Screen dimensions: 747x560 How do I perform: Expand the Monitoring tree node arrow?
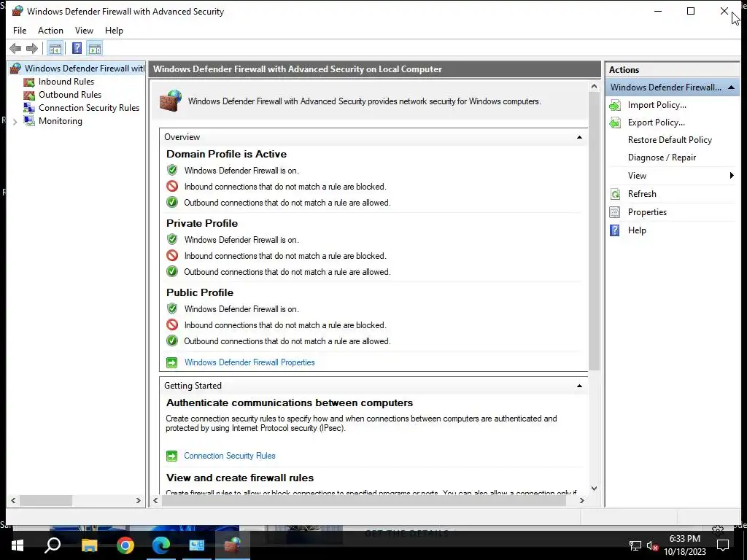tap(15, 122)
